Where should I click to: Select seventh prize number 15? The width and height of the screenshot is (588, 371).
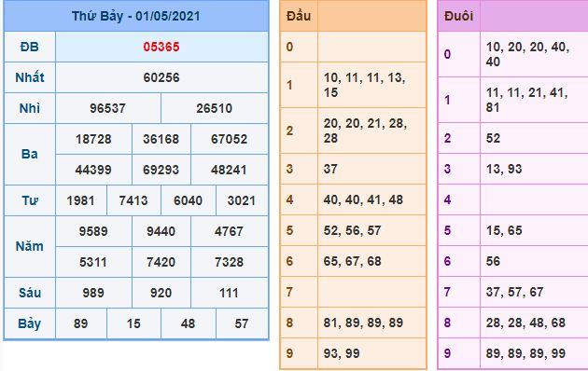(133, 323)
